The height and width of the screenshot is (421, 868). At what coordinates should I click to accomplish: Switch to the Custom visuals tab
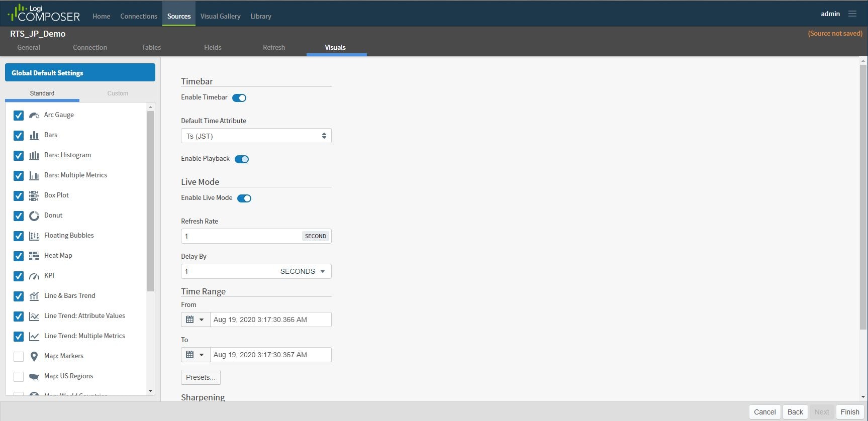point(118,93)
